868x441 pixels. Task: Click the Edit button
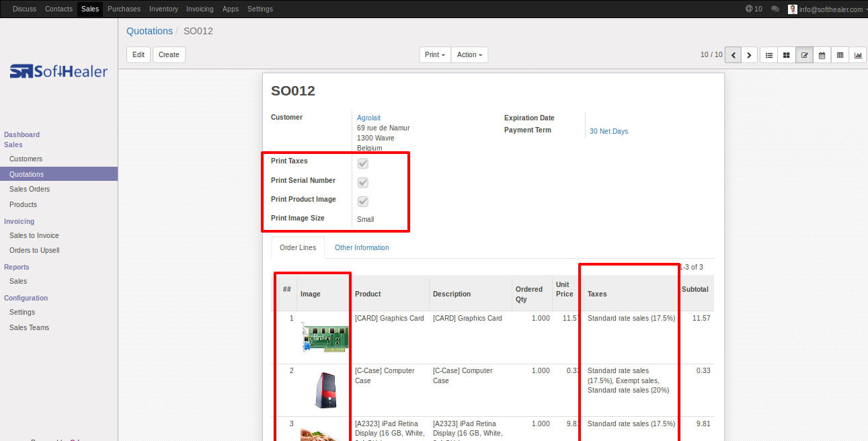139,55
